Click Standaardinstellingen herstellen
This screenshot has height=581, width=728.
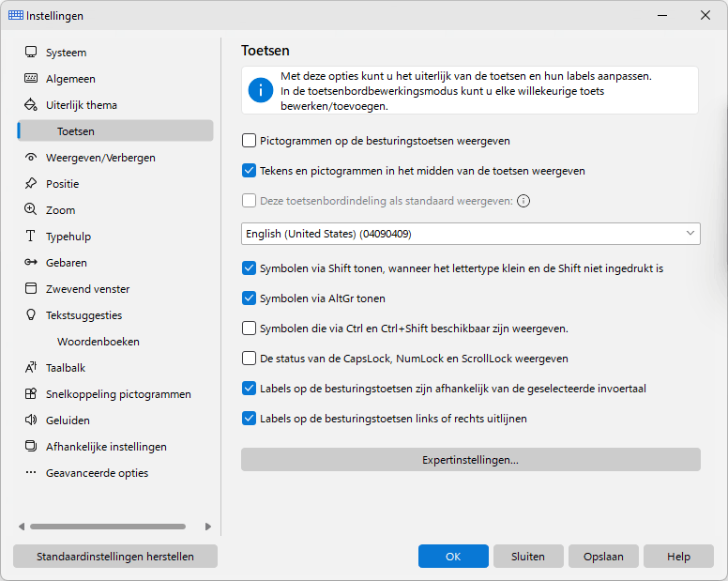115,557
